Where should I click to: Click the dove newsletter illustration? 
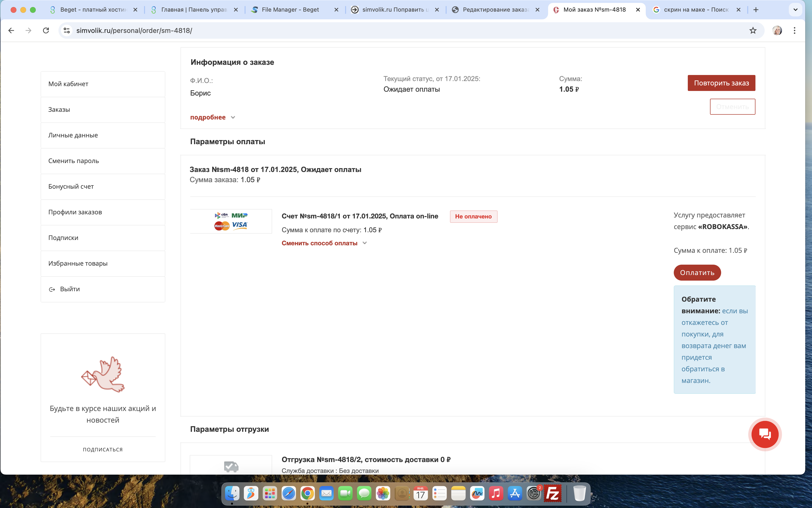click(103, 374)
